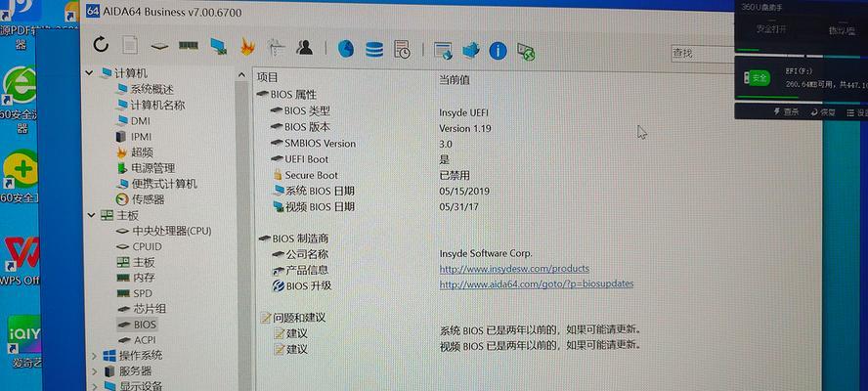Screen dimensions: 868x391
Task: Click the blue monitor diagnostics toolbar icon
Action: [219, 47]
